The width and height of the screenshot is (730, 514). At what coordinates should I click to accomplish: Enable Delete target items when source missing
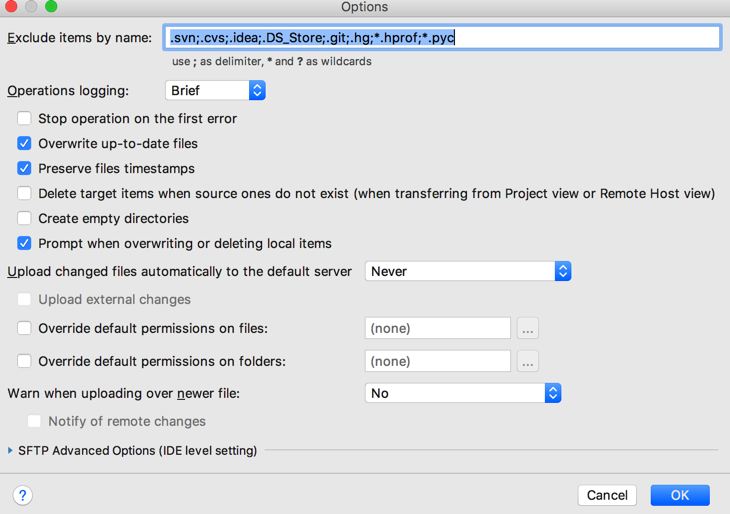(25, 194)
